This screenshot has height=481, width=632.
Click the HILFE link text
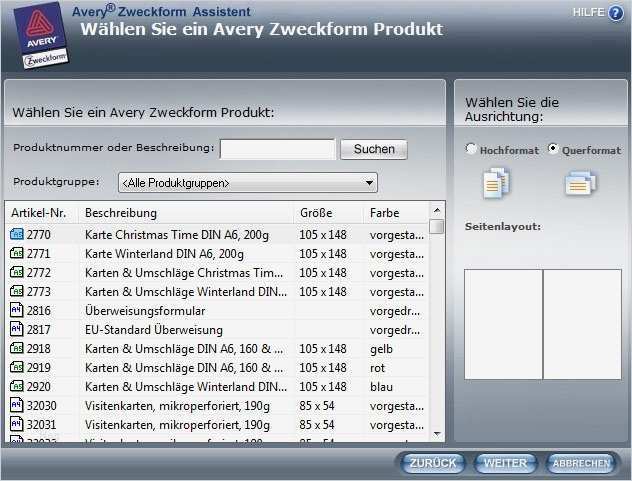[588, 12]
